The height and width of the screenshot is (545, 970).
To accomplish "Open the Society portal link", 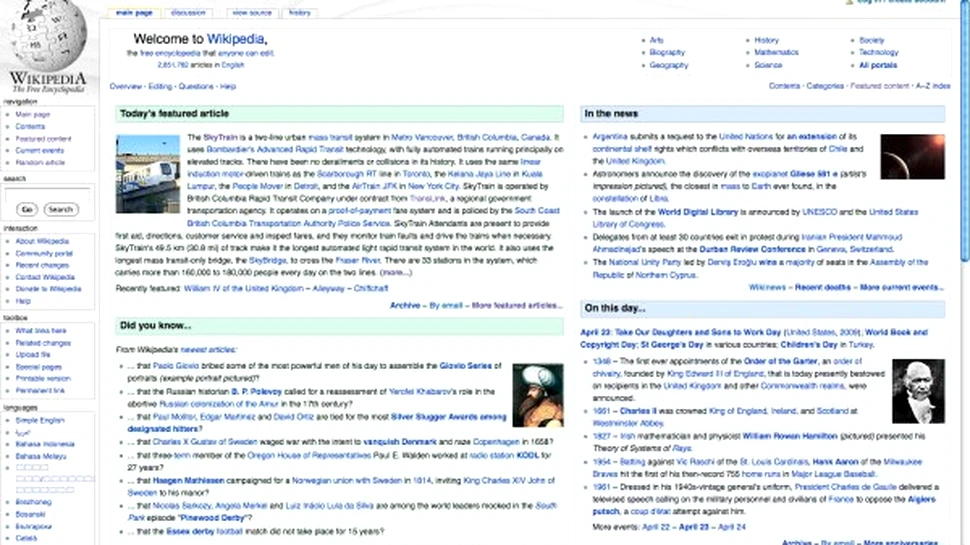I will coord(872,40).
